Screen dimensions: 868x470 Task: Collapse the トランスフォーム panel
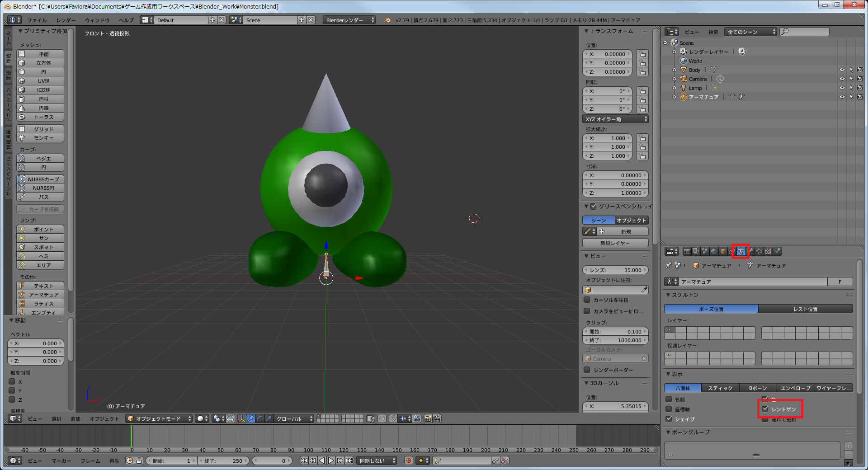586,31
